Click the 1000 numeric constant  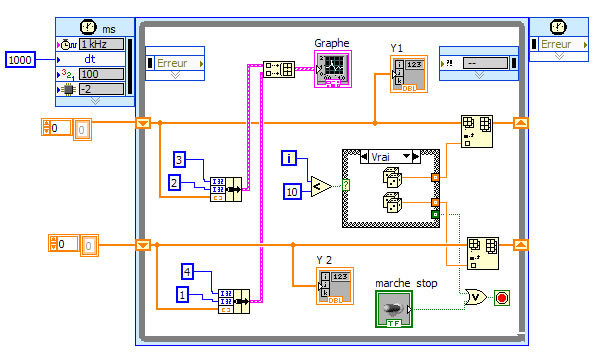20,60
